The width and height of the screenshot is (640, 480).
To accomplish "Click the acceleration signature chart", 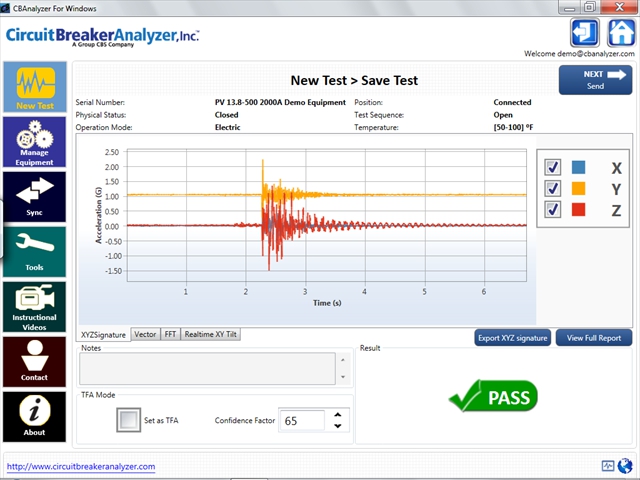I will click(327, 216).
